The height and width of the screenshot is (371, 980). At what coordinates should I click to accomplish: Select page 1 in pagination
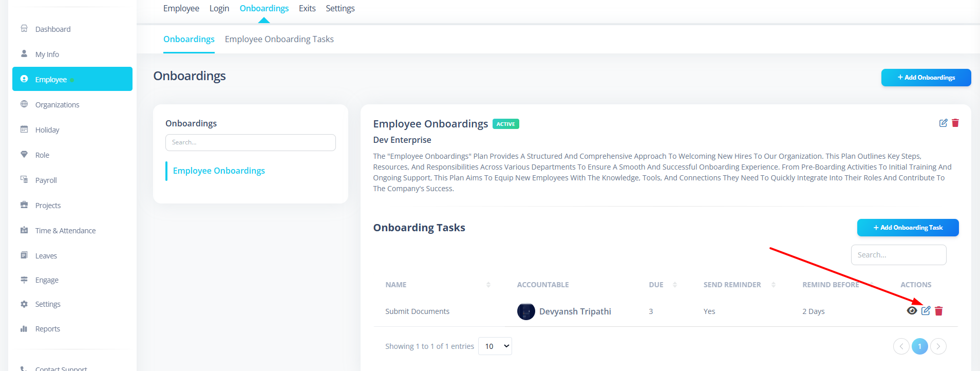[920, 346]
